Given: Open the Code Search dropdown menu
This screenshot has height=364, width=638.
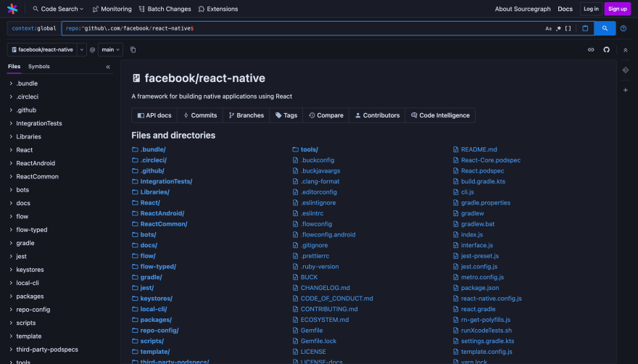Looking at the screenshot, I should pyautogui.click(x=58, y=9).
